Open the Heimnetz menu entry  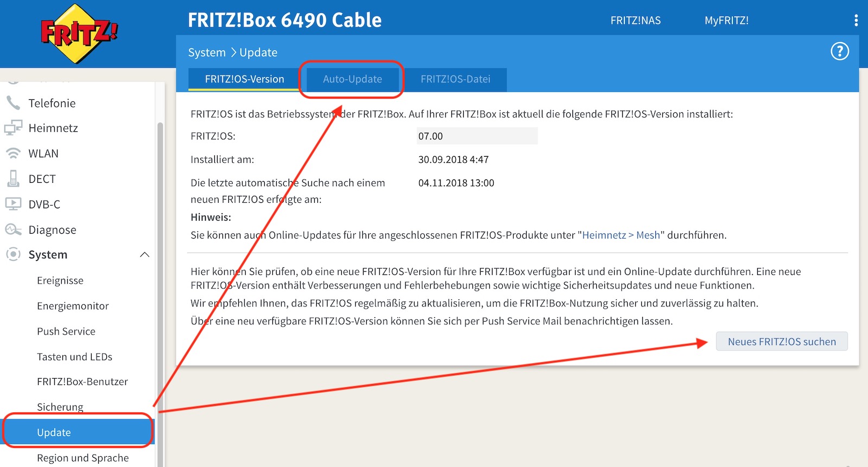click(53, 128)
